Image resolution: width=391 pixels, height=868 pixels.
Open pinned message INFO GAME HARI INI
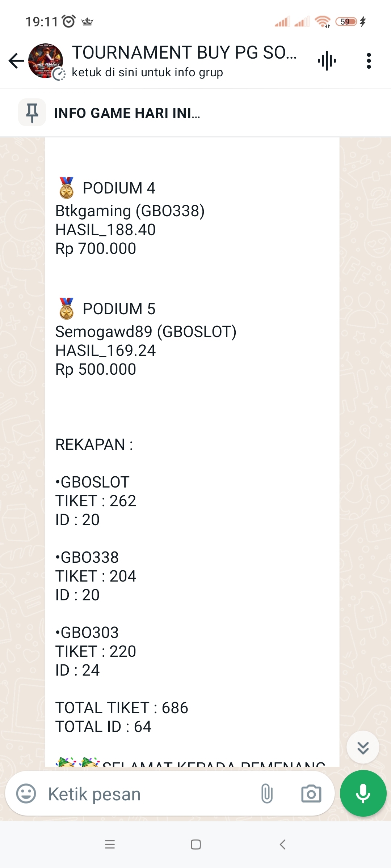click(127, 113)
